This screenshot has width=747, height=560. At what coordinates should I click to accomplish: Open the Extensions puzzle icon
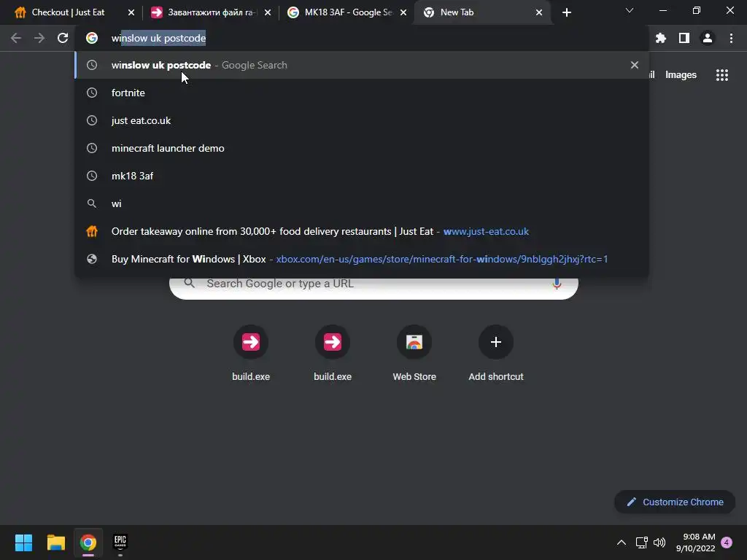point(660,38)
